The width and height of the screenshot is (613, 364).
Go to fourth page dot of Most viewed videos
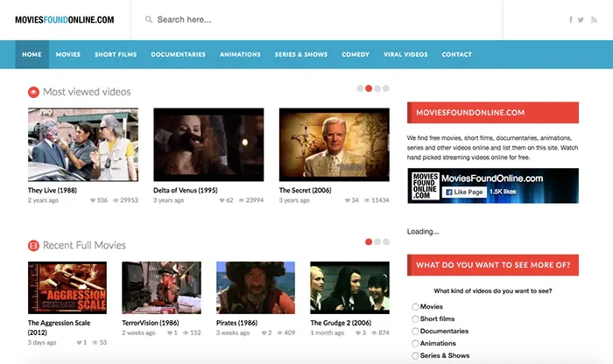pos(386,88)
